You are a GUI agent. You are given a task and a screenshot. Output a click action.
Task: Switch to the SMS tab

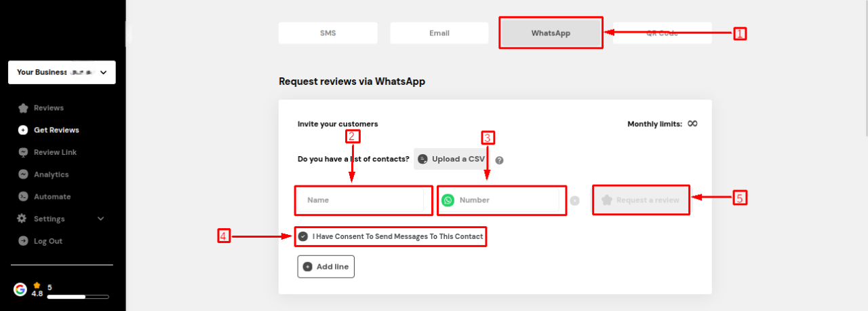click(x=328, y=33)
